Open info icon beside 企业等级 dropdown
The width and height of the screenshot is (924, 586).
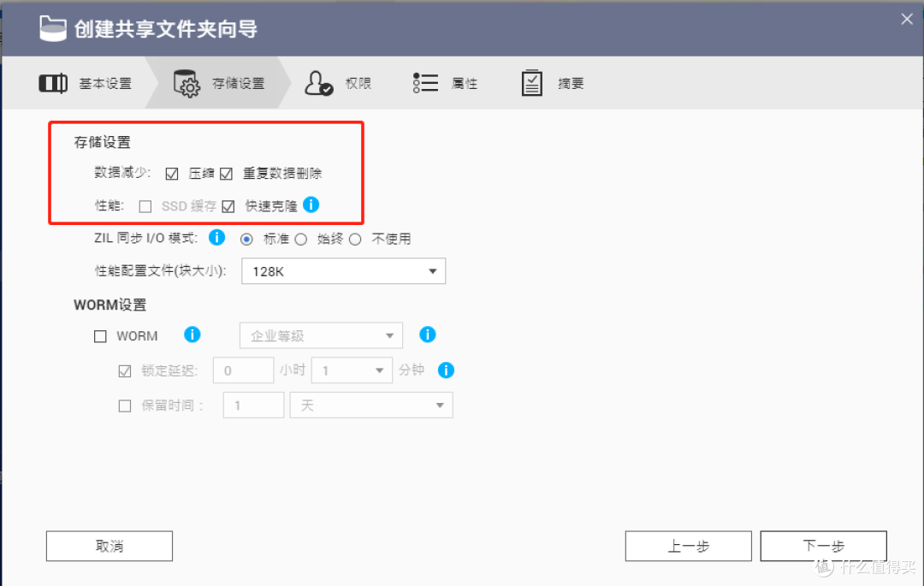[427, 334]
